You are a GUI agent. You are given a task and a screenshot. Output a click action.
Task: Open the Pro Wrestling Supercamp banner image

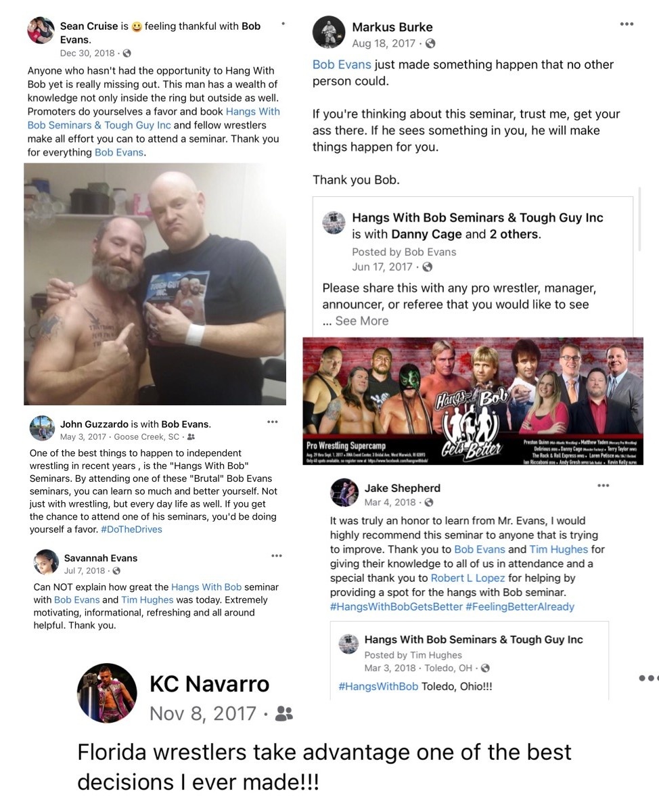pyautogui.click(x=473, y=401)
